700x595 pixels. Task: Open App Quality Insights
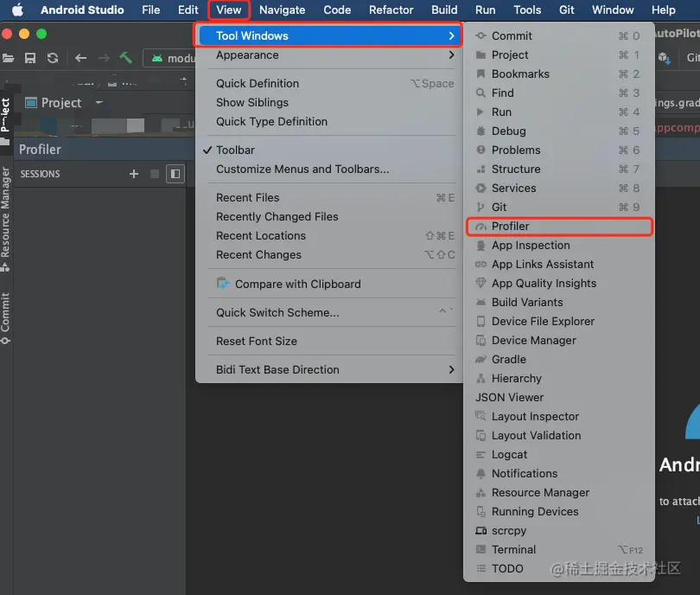[559, 283]
